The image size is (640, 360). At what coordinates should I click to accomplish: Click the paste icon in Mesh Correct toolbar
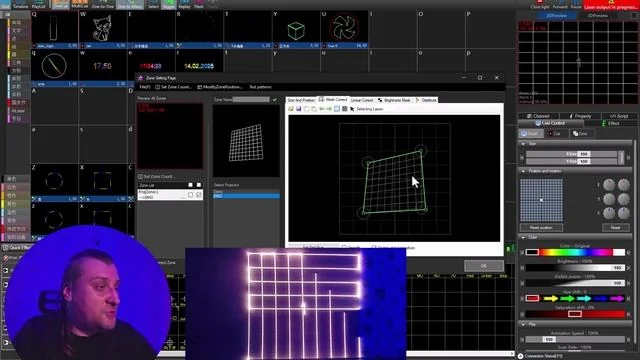[x=314, y=109]
